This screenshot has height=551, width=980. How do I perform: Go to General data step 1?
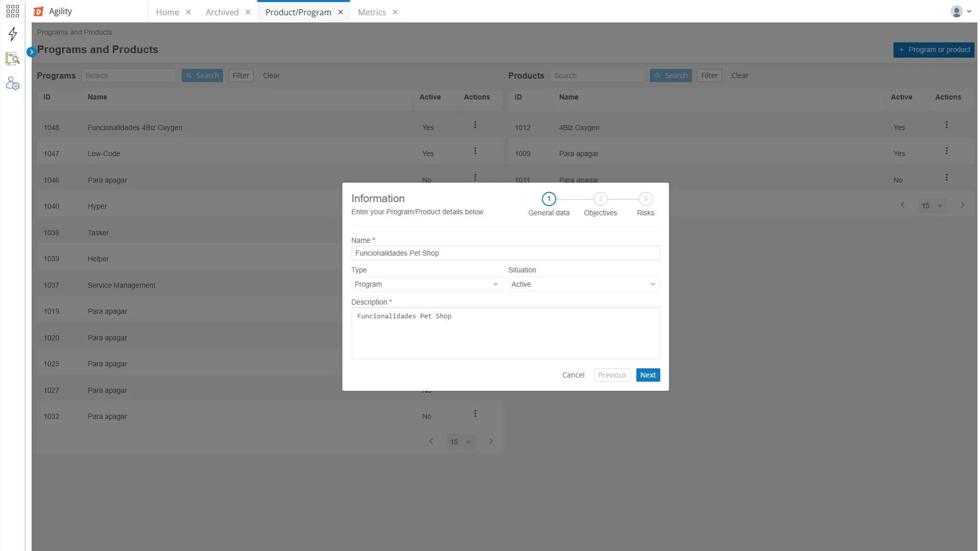(549, 199)
